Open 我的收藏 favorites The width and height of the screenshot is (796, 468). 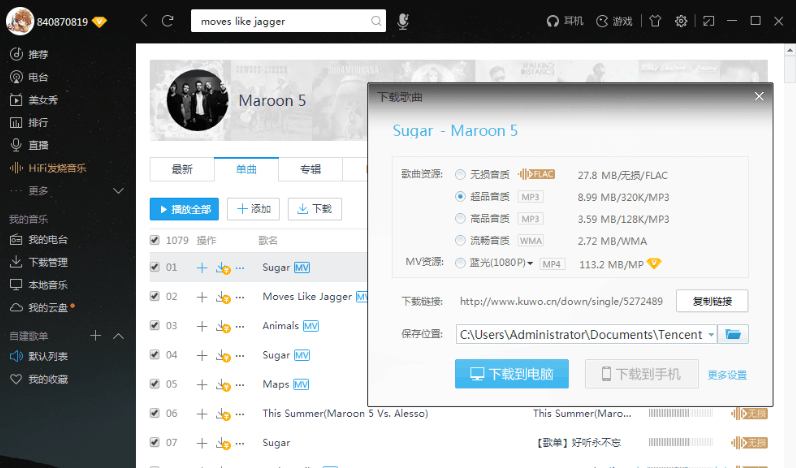tap(39, 379)
